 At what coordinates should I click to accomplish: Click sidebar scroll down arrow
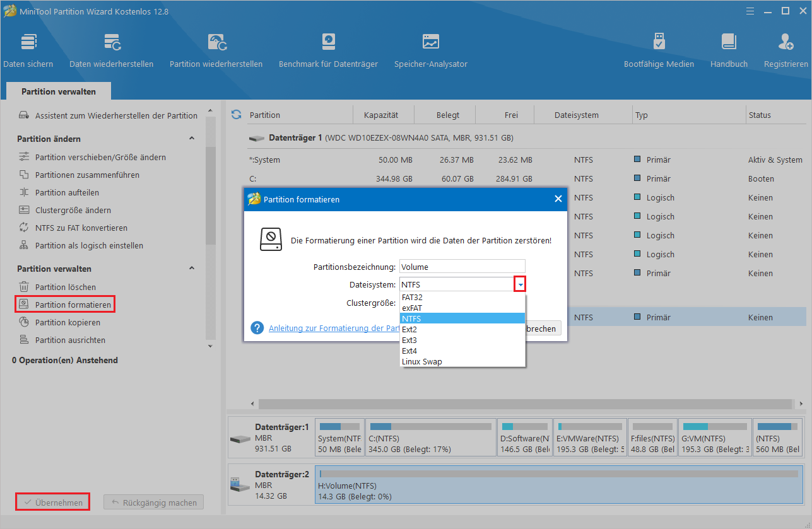[x=210, y=346]
